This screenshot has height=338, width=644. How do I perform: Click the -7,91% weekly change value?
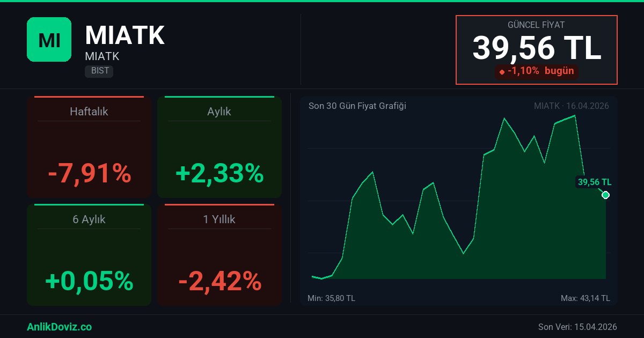89,173
